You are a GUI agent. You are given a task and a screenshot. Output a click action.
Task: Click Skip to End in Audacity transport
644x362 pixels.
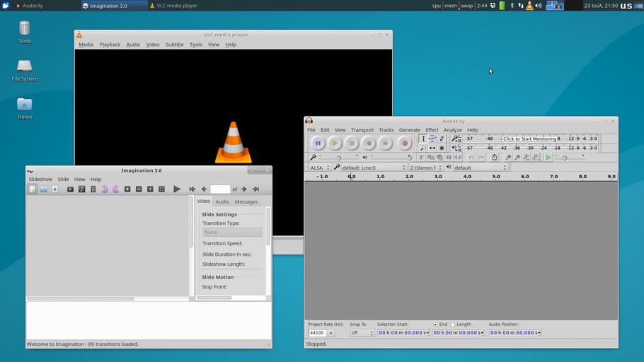pyautogui.click(x=385, y=143)
